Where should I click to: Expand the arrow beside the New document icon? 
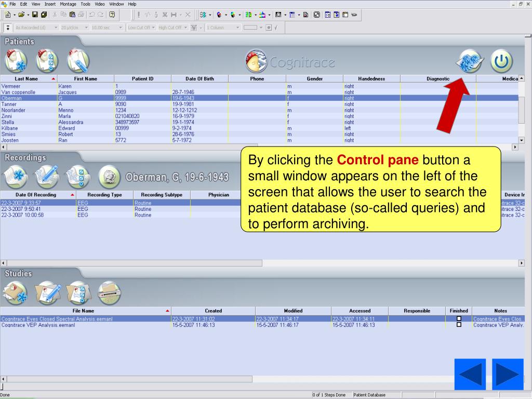pyautogui.click(x=14, y=15)
